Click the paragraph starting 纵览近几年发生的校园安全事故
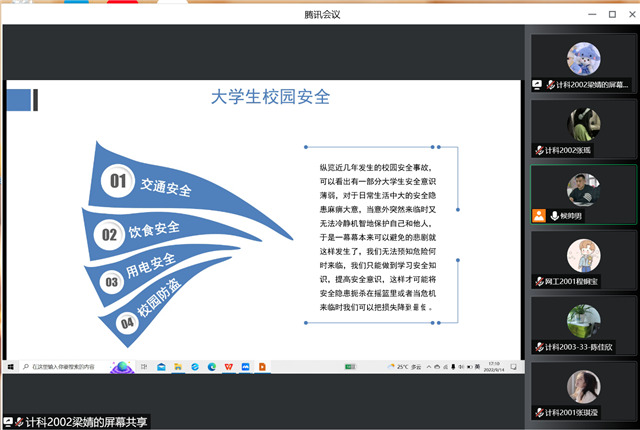This screenshot has height=430, width=640. coord(378,237)
